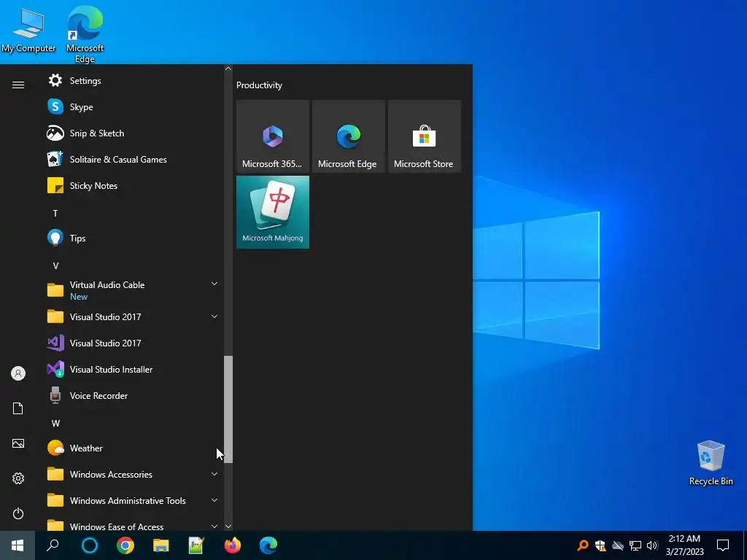Open the Microsoft Mahjong tile
The width and height of the screenshot is (747, 560).
point(273,212)
